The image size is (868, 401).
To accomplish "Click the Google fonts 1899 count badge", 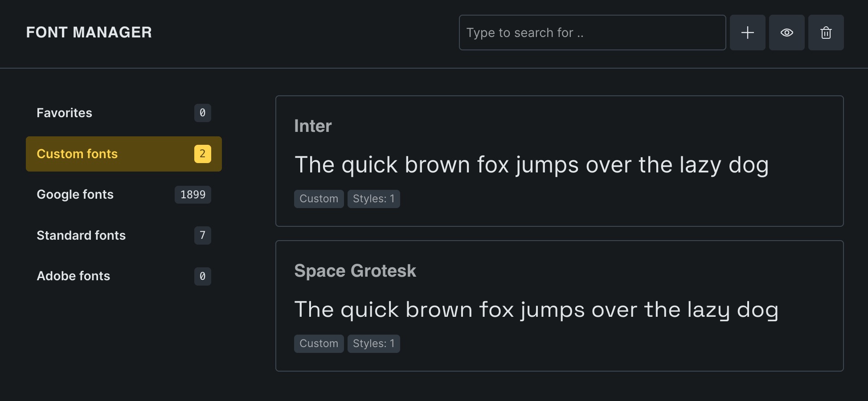I will pyautogui.click(x=192, y=195).
